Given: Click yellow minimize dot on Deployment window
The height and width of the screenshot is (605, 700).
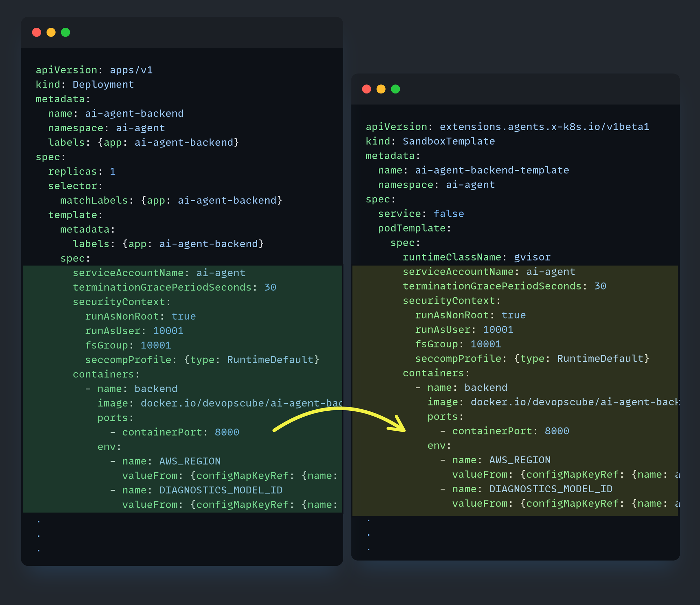Looking at the screenshot, I should [51, 32].
